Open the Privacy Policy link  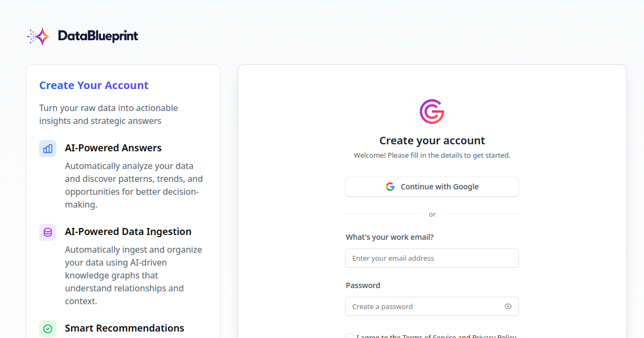pyautogui.click(x=494, y=336)
